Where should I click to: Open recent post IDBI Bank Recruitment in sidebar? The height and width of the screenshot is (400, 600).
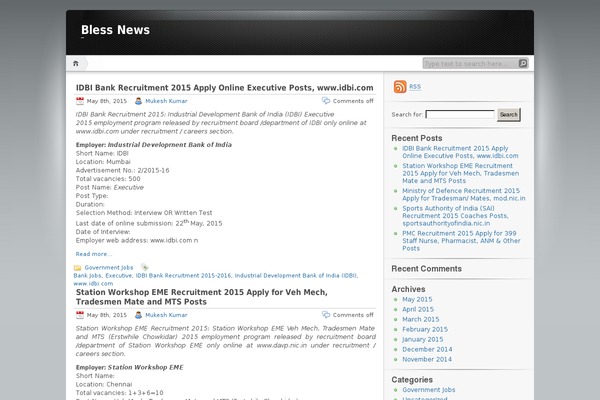click(x=460, y=152)
